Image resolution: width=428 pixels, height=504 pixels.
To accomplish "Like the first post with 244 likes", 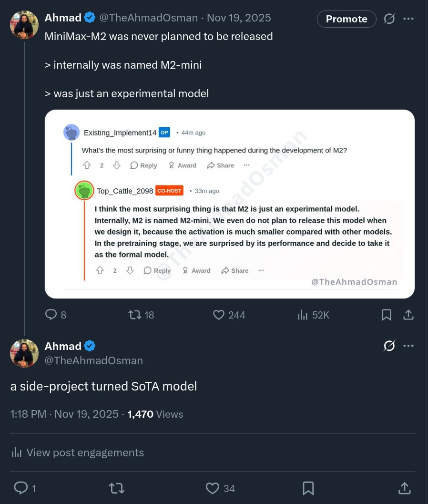I will pos(219,315).
